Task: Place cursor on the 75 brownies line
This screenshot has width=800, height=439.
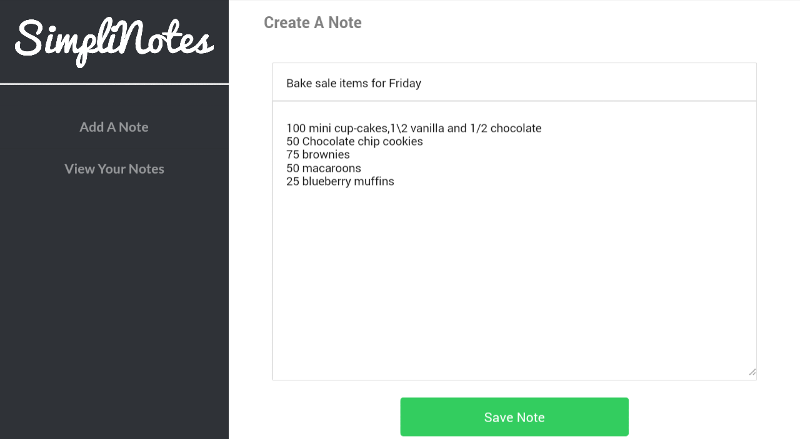Action: (x=318, y=155)
